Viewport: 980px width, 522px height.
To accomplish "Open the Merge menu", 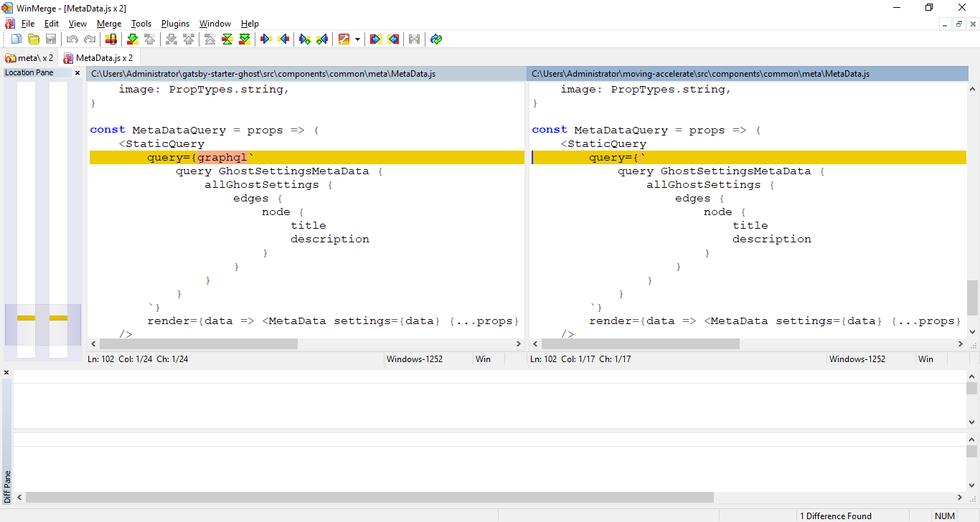I will (x=109, y=24).
